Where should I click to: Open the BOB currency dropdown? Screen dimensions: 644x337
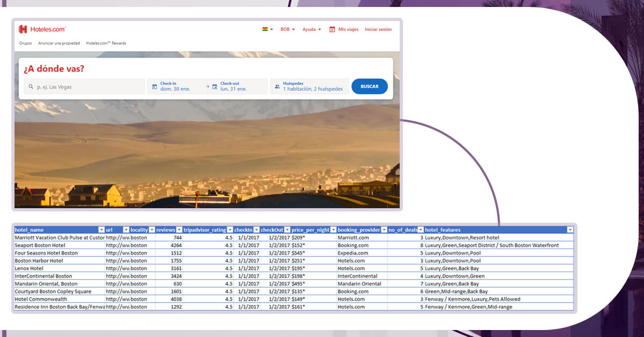[x=288, y=30]
